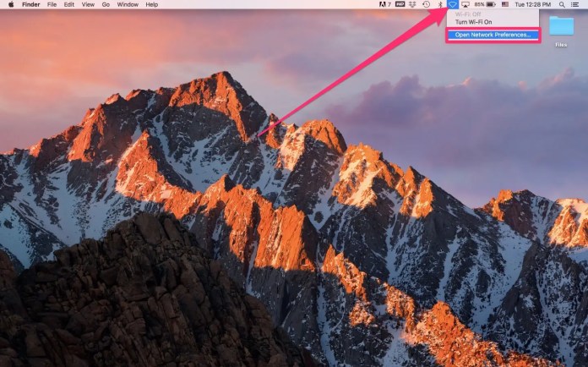This screenshot has height=367, width=588.
Task: Open Spotlight search magnifier icon
Action: click(562, 4)
